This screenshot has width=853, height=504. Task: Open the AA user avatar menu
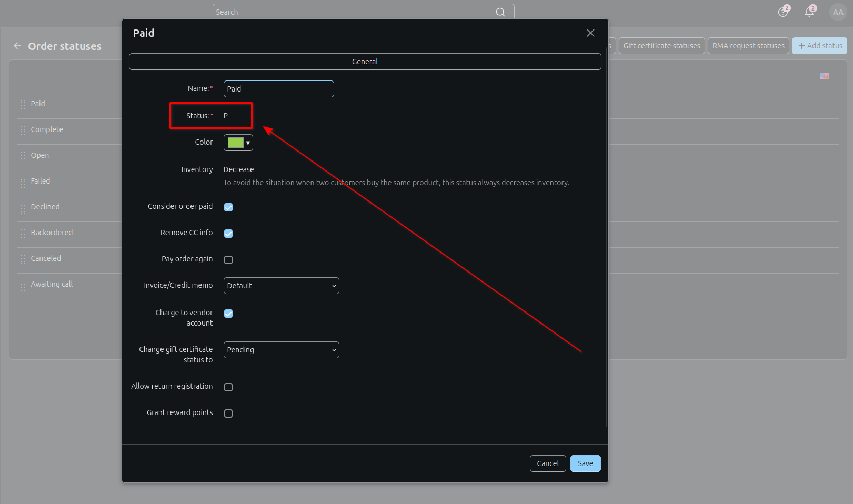(838, 12)
